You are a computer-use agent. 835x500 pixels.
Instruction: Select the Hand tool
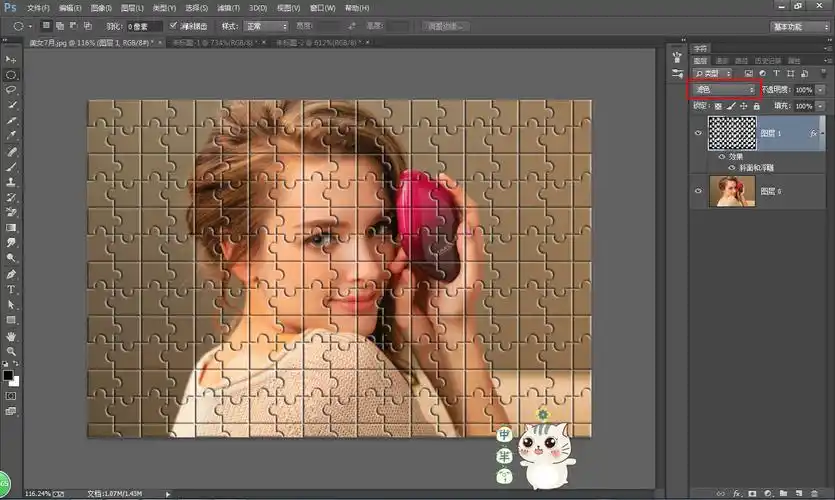pyautogui.click(x=11, y=337)
